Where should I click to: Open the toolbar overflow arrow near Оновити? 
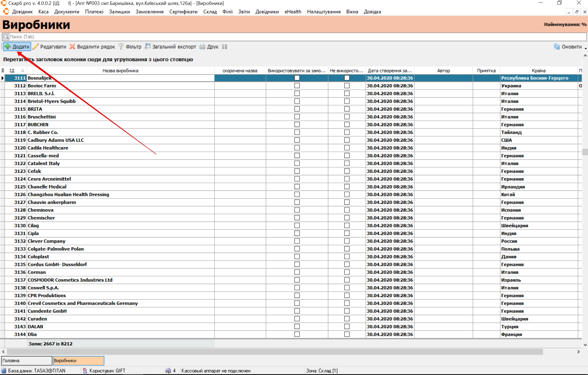coord(586,48)
